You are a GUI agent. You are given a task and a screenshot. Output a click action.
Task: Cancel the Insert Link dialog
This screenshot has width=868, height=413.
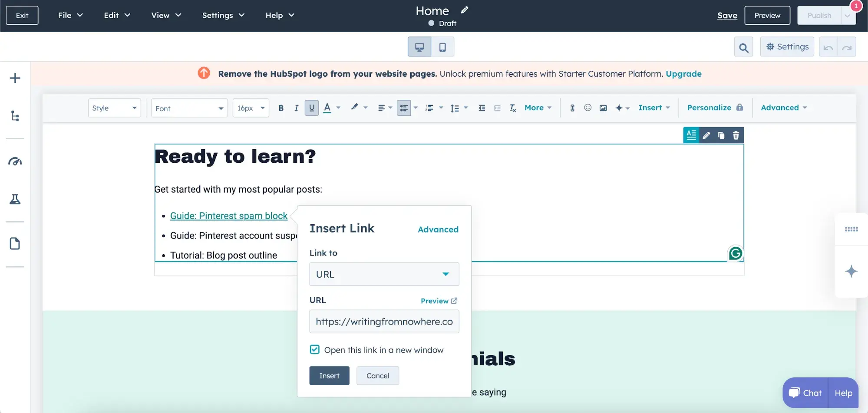pyautogui.click(x=378, y=376)
